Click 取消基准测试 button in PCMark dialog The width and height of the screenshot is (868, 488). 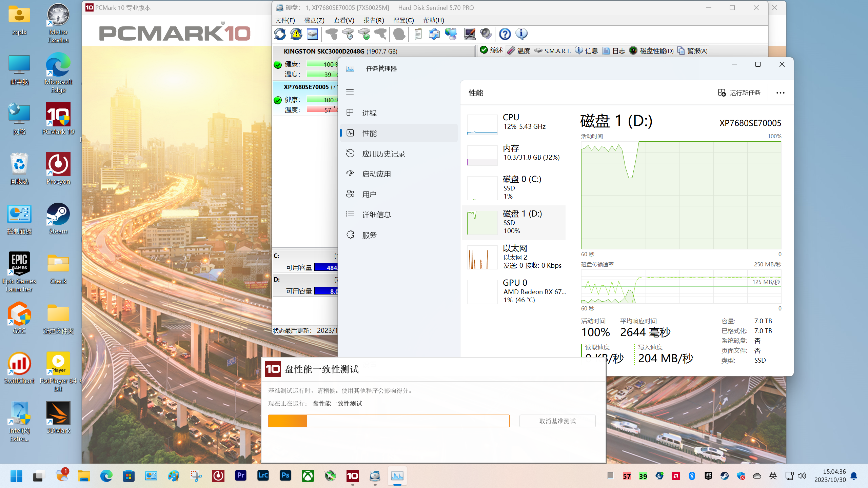[x=557, y=421]
